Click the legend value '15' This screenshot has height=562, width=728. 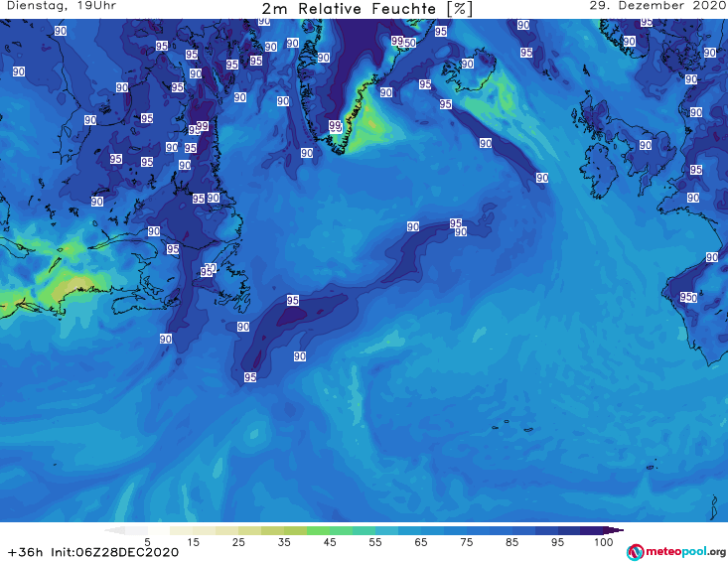point(193,542)
